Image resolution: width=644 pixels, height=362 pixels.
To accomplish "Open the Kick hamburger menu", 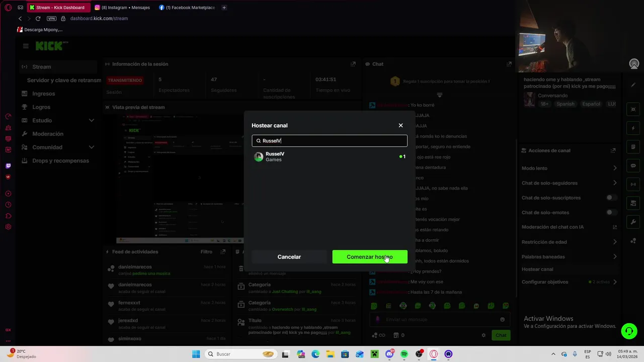I will (x=26, y=46).
